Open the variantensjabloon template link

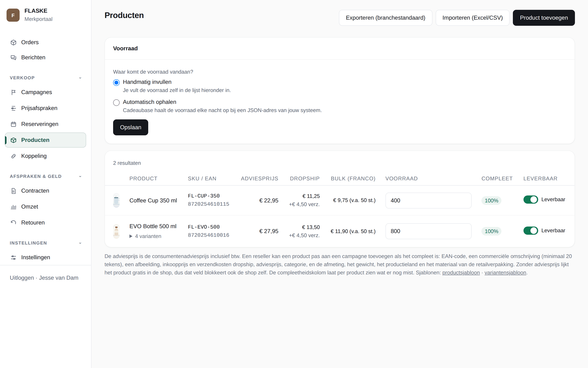pos(505,273)
